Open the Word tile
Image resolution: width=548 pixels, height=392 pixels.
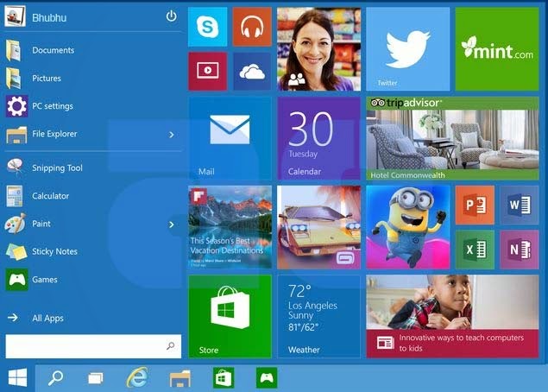click(x=520, y=205)
